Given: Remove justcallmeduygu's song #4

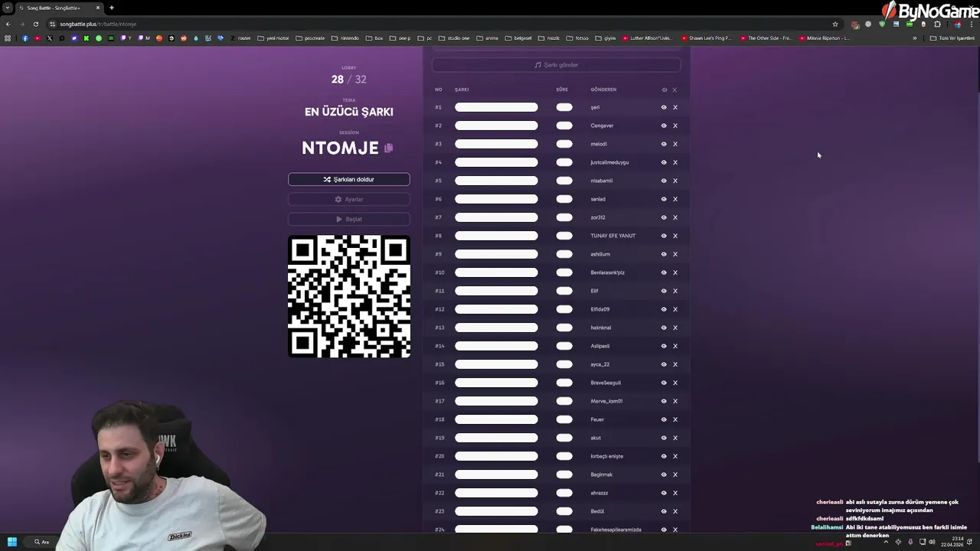Looking at the screenshot, I should pyautogui.click(x=675, y=162).
